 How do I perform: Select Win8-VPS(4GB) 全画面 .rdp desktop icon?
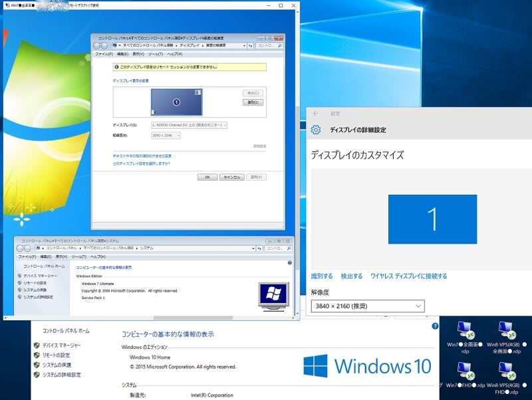pos(507,338)
